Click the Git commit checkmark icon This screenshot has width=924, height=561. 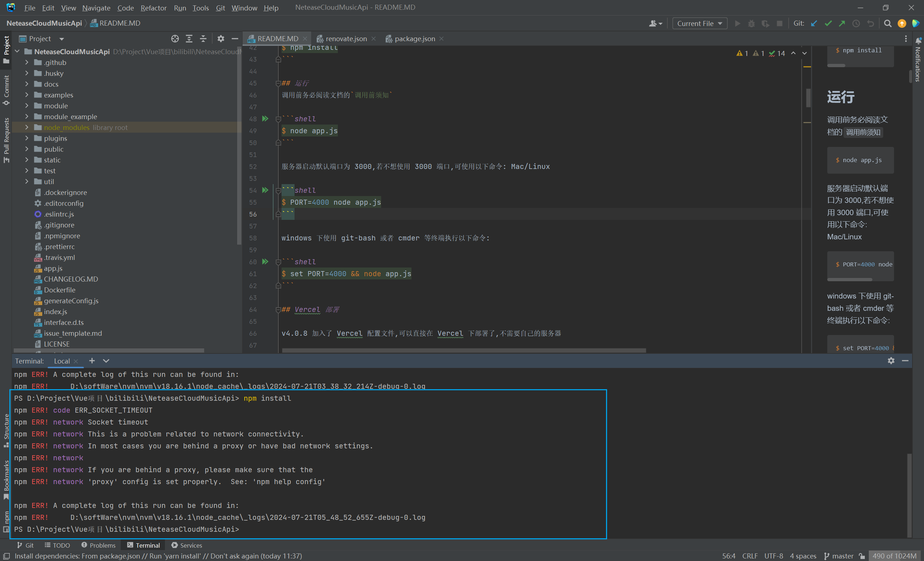(x=828, y=23)
